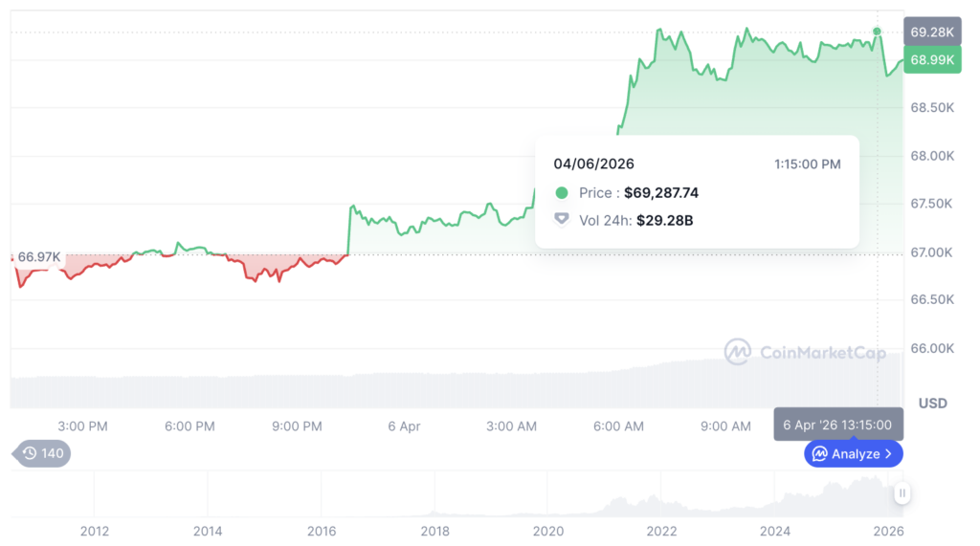
Task: Click the 67.50K price axis label
Action: click(931, 204)
